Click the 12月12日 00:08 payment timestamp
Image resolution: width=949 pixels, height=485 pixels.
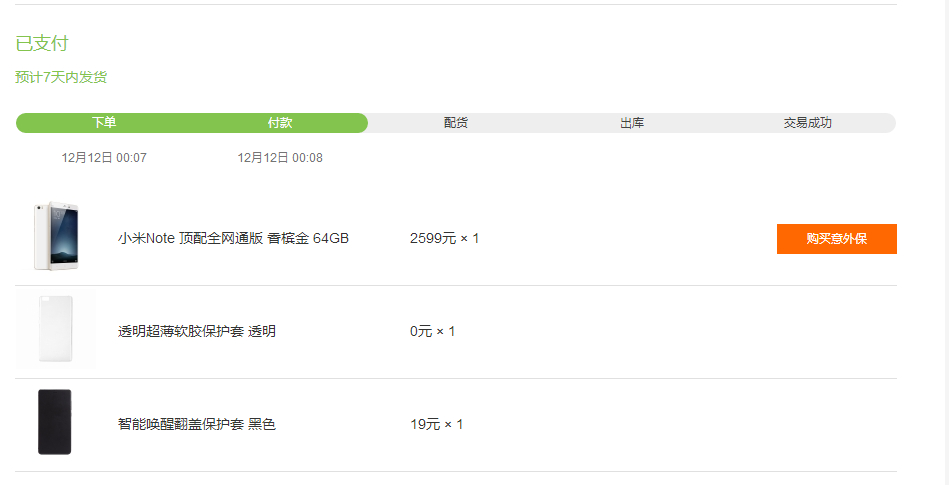pos(280,157)
